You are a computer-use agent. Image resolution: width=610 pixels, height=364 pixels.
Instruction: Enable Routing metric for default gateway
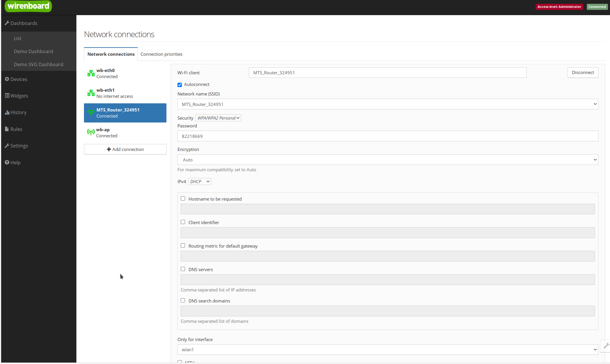pos(183,246)
